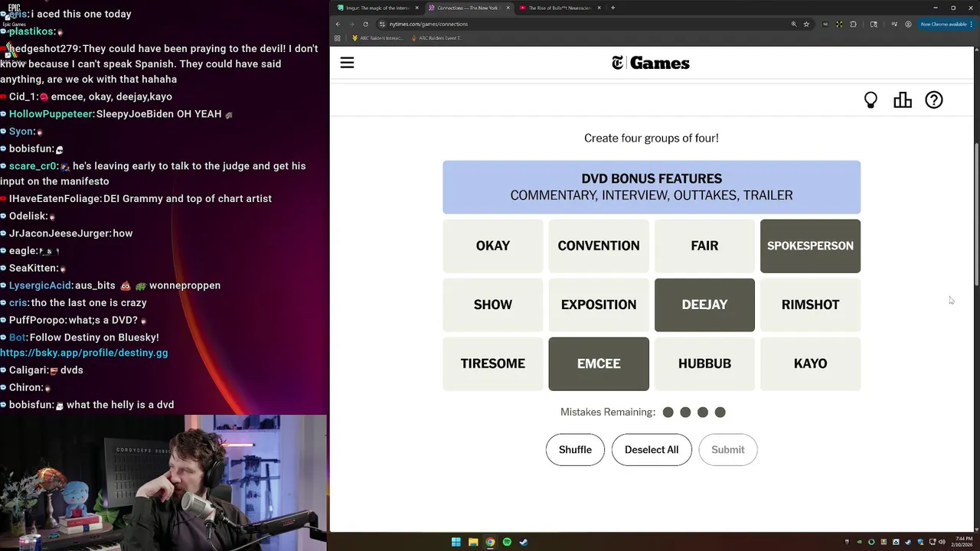This screenshot has height=551, width=980.
Task: Select the EXPOSITION tile
Action: point(599,305)
